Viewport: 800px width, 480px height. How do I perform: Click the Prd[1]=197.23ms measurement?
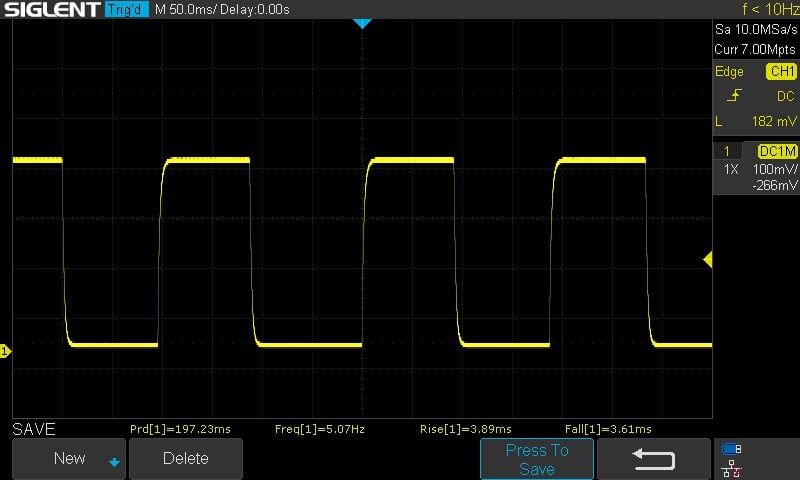[180, 430]
